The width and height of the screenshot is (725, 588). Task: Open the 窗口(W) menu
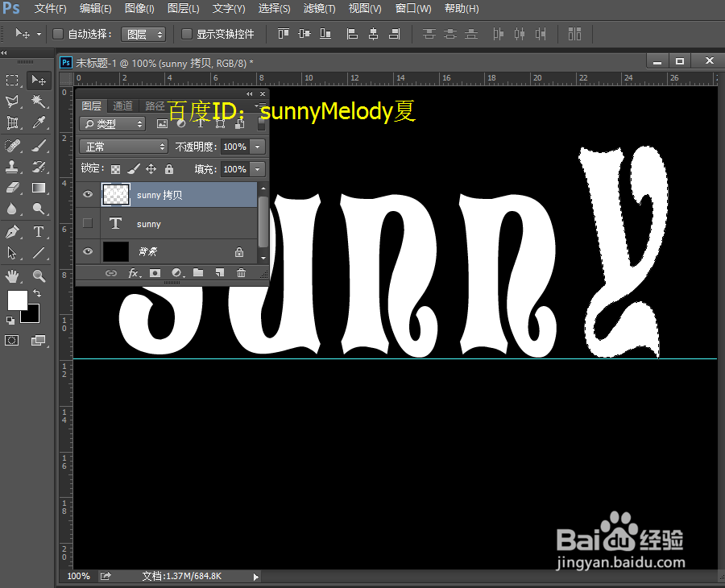413,9
